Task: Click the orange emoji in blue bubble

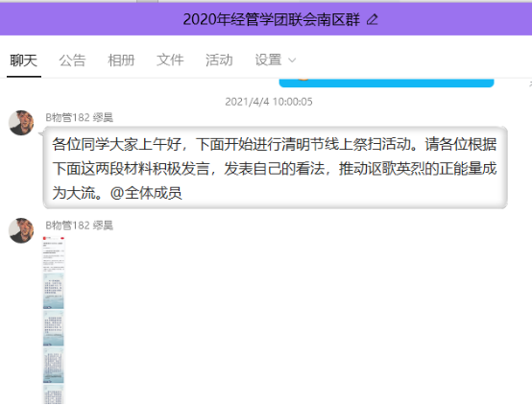Action: click(x=303, y=80)
